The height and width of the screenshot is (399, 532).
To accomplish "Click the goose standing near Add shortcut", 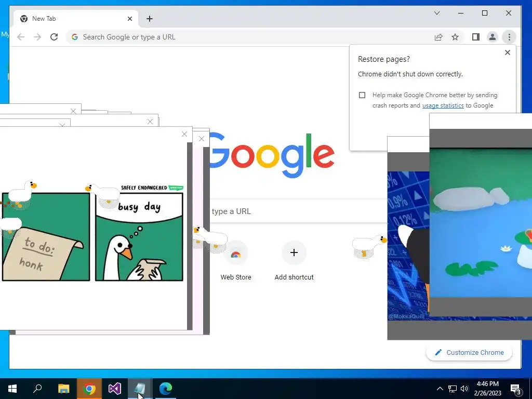I will (x=369, y=246).
